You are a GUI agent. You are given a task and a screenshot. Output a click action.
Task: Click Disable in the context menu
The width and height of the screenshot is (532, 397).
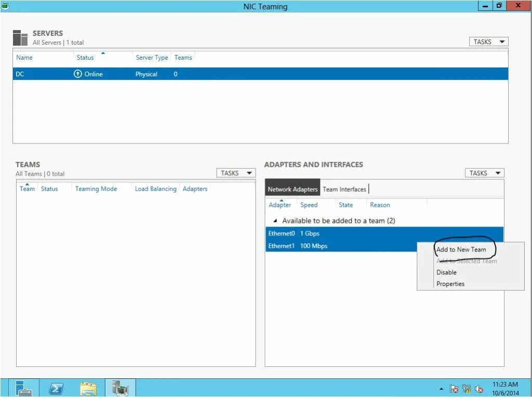pyautogui.click(x=446, y=272)
